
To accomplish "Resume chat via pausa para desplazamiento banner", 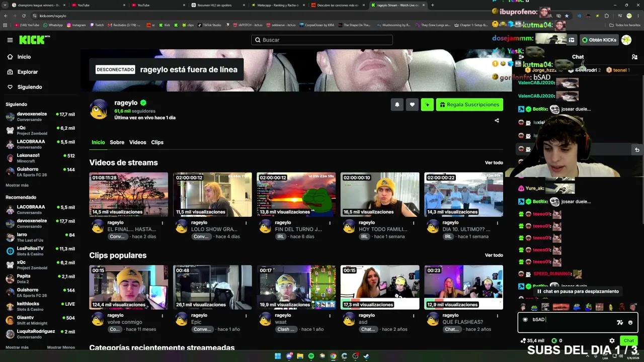I will (x=578, y=291).
